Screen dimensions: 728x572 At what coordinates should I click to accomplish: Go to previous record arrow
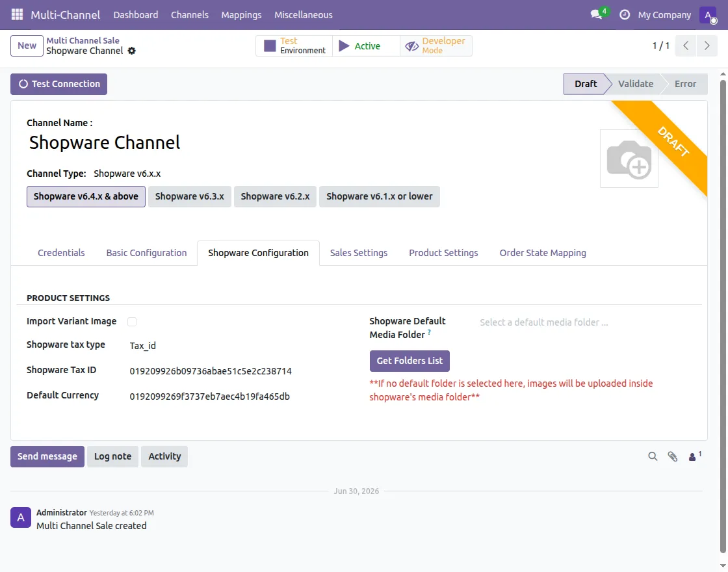686,45
